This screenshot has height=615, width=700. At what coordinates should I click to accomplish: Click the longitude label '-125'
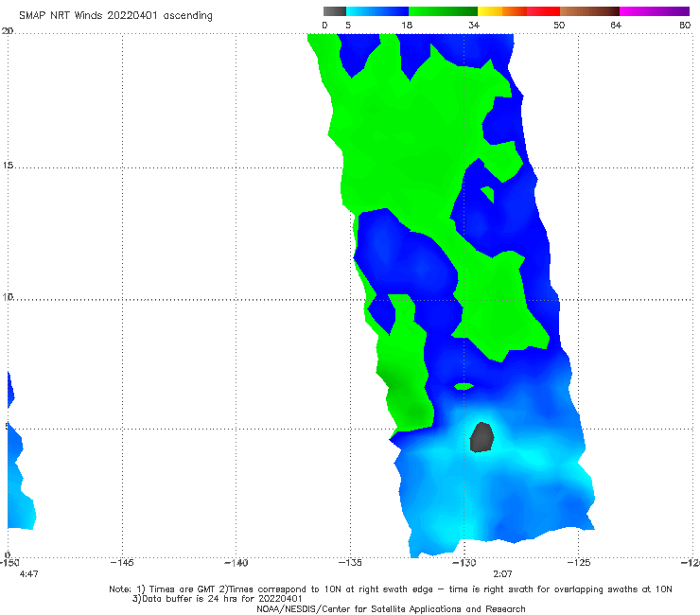[x=579, y=563]
